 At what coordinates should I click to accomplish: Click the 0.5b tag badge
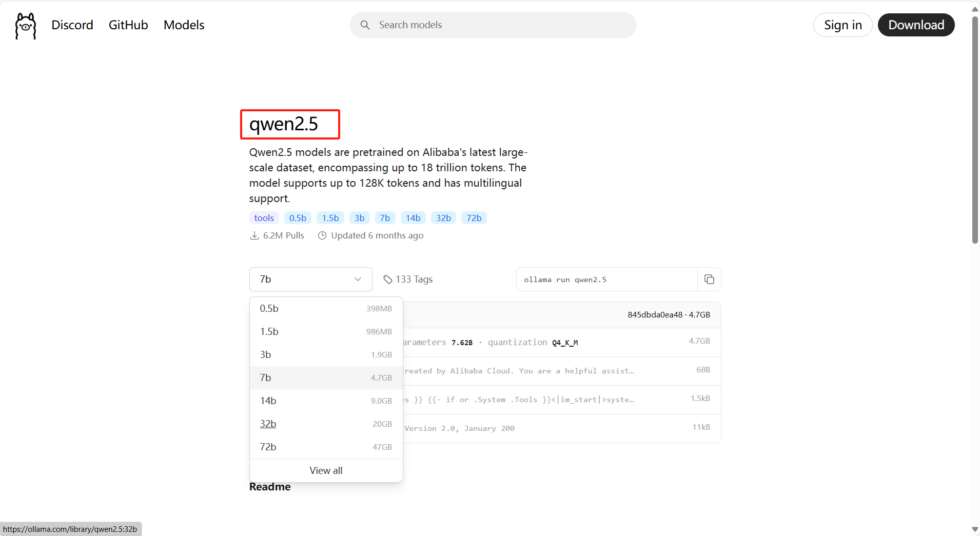[298, 218]
